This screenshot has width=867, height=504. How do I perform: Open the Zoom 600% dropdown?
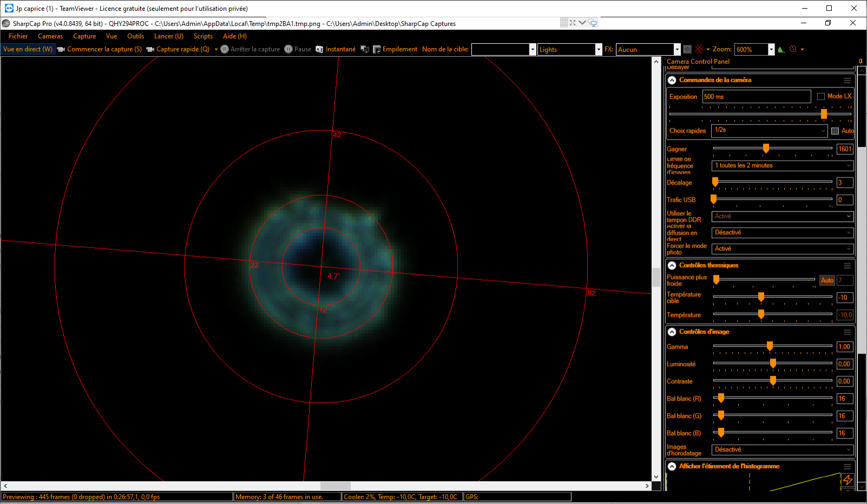pos(771,49)
